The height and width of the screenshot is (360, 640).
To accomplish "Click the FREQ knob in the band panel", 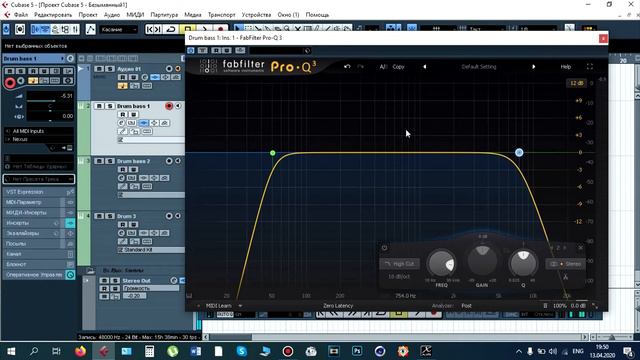I will click(441, 263).
